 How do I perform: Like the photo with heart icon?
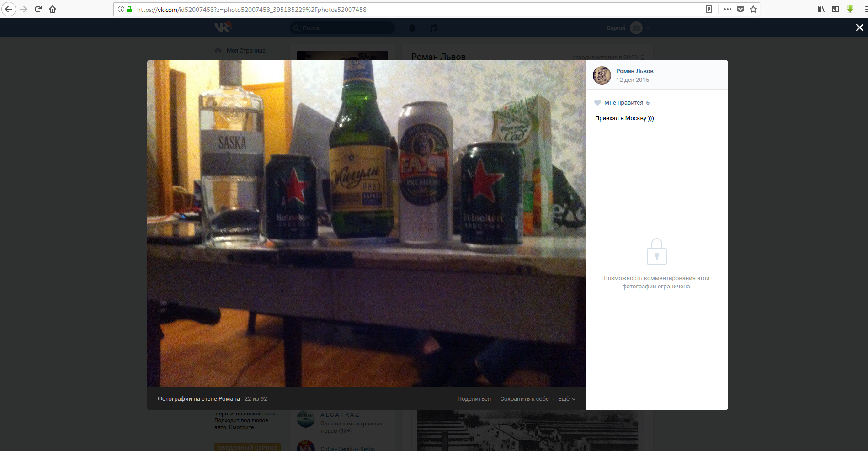tap(597, 103)
